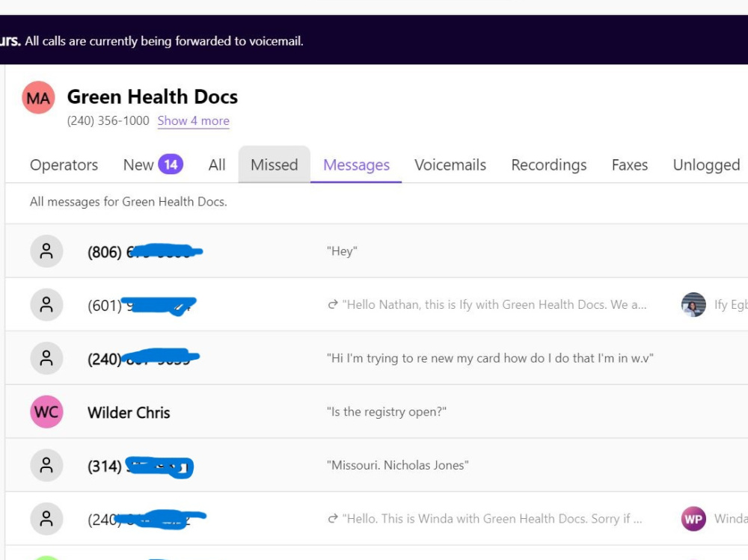Screen dimensions: 748x560
Task: Click the (240) 356-1000 phone number
Action: 108,120
